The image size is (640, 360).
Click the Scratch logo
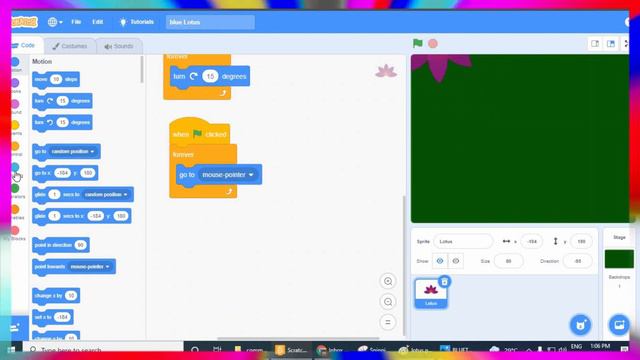(24, 22)
